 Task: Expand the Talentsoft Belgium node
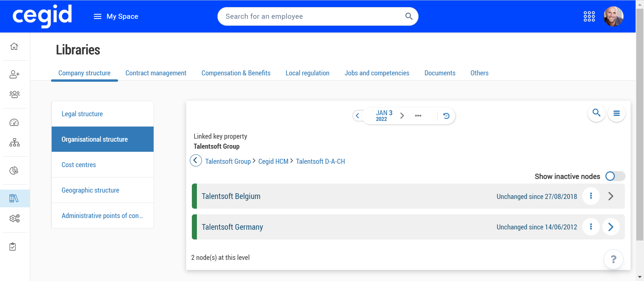(611, 196)
